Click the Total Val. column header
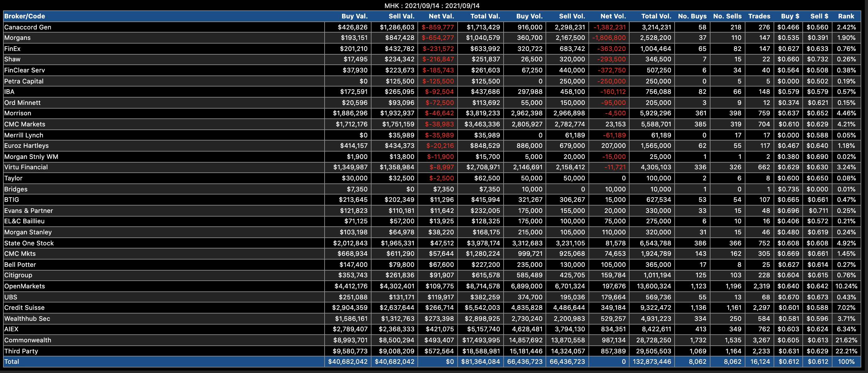Screen dimensions: 868x373 (x=485, y=16)
